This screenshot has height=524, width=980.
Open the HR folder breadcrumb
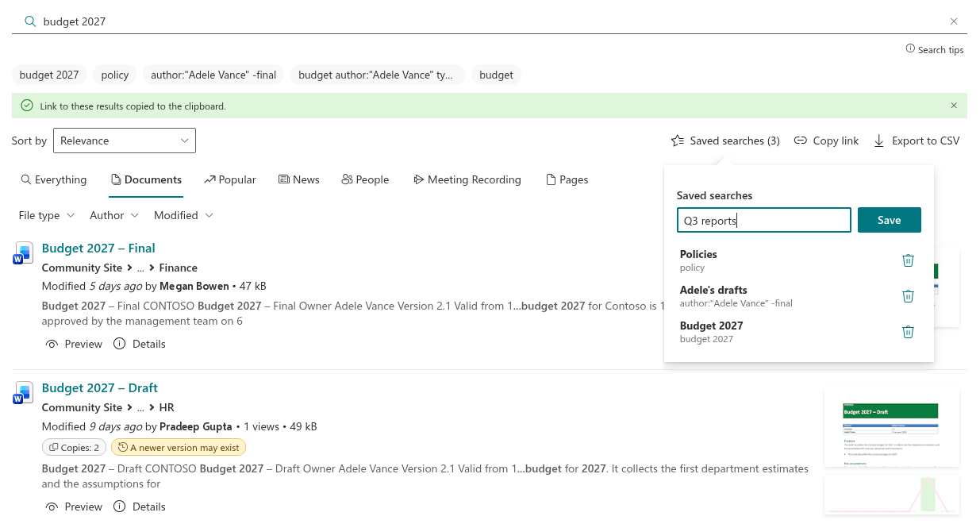point(167,407)
